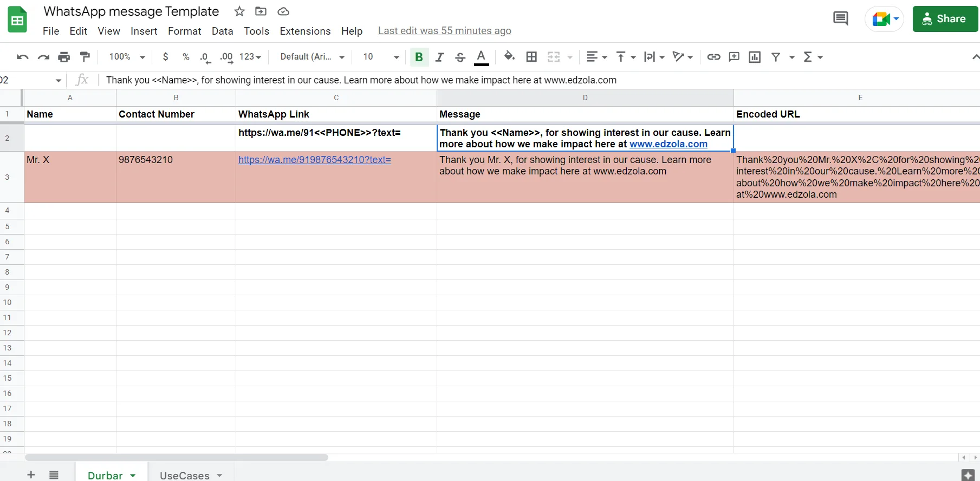Open vertical align dropdown
The height and width of the screenshot is (481, 980).
[x=626, y=57]
